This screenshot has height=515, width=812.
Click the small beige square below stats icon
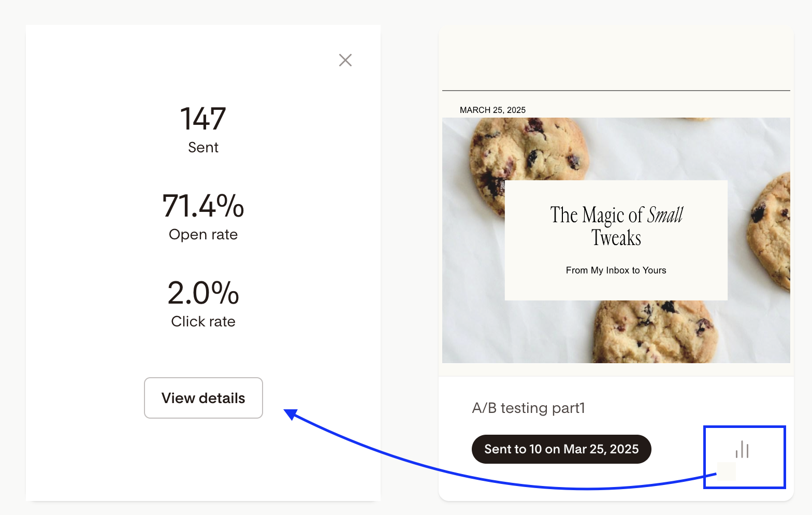click(727, 471)
